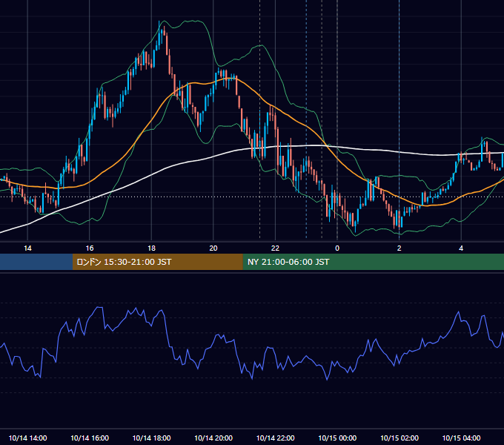Click the 10/14 16:00 time label
This screenshot has width=504, height=445.
pos(90,438)
